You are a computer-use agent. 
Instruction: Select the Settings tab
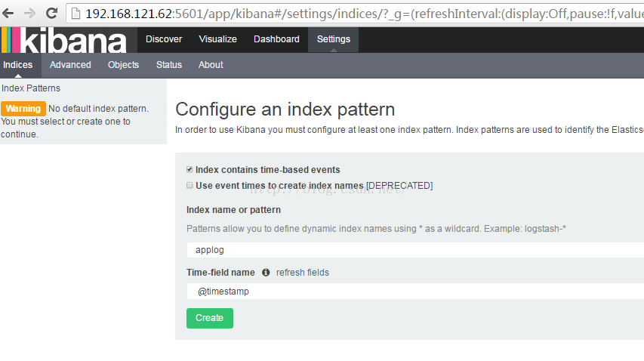pos(334,39)
